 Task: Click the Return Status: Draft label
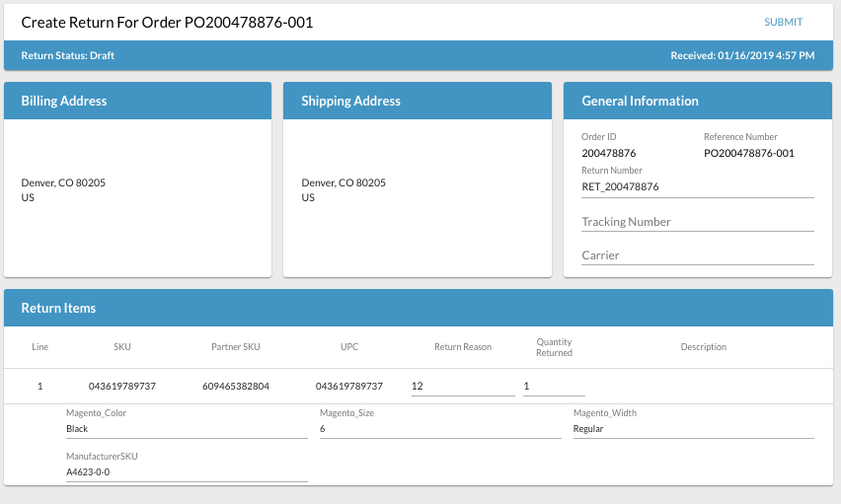[x=67, y=55]
